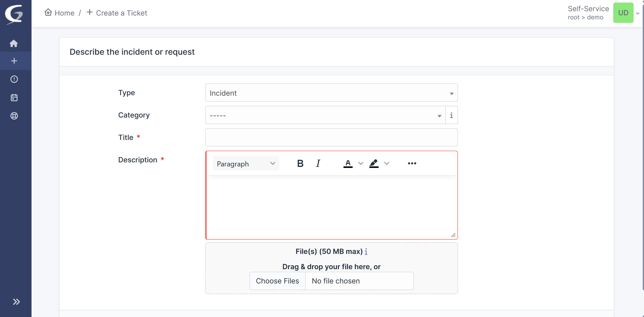This screenshot has width=644, height=317.
Task: Click the plus Create Ticket sidebar icon
Action: (x=14, y=61)
